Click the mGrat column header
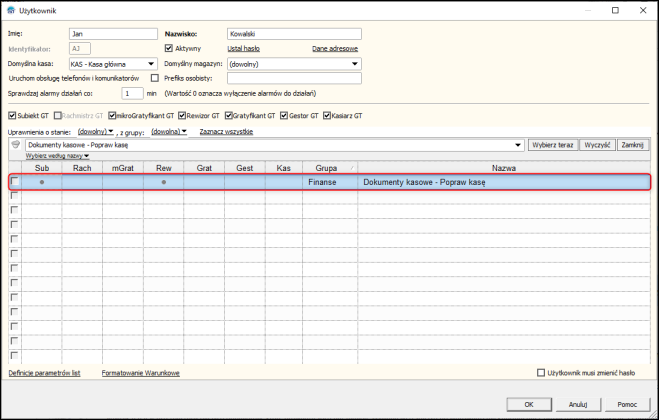This screenshot has width=659, height=420. coord(123,168)
